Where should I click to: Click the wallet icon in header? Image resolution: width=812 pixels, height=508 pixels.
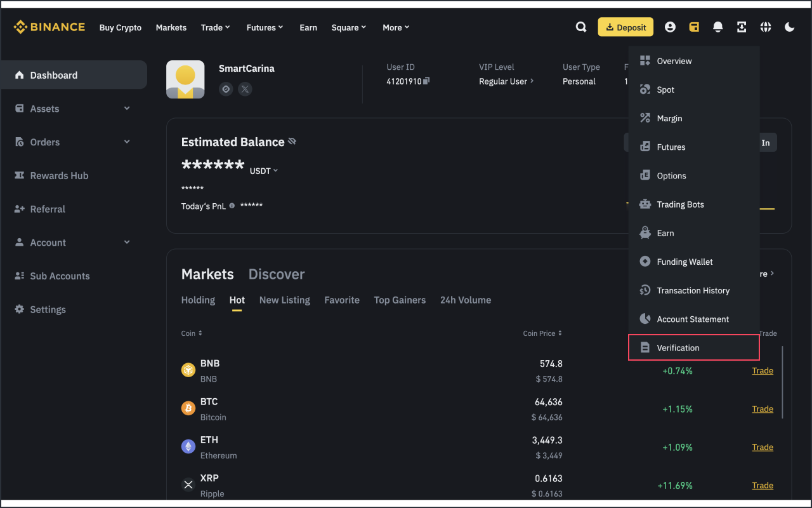694,27
